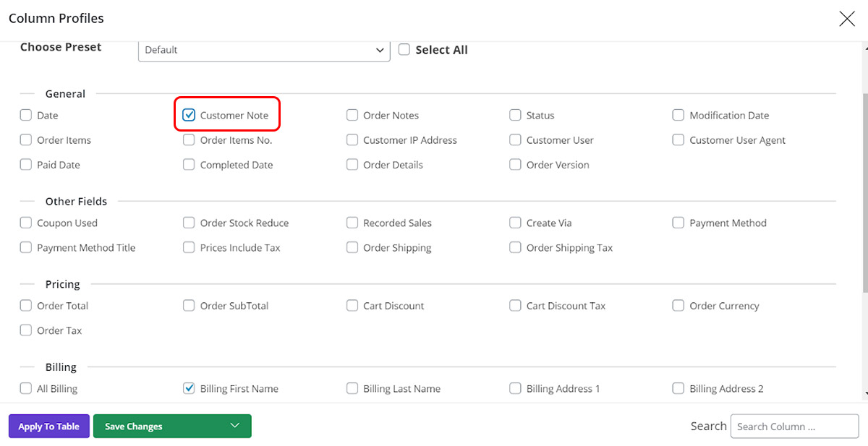This screenshot has width=868, height=446.
Task: Enable the Select All checkbox
Action: tap(404, 49)
